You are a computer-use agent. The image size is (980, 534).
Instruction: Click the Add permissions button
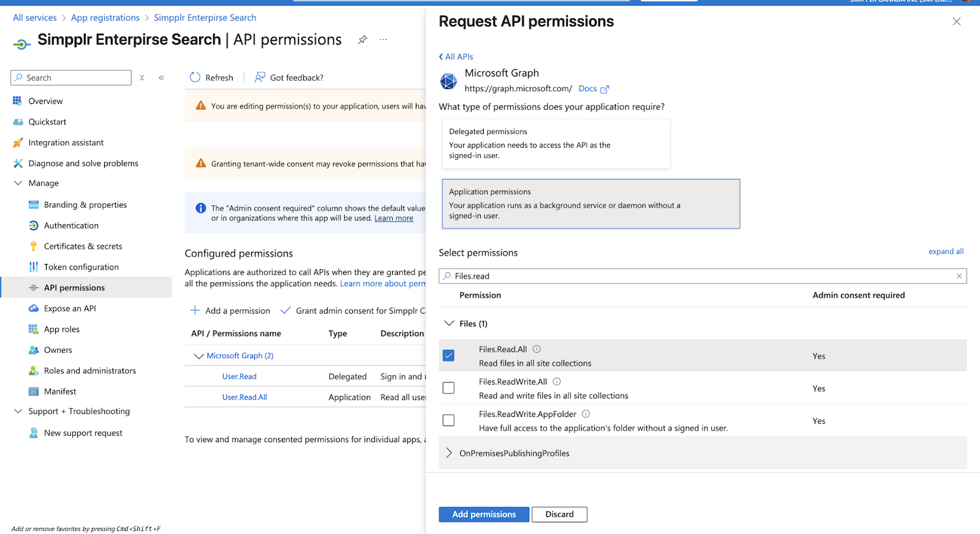tap(484, 514)
